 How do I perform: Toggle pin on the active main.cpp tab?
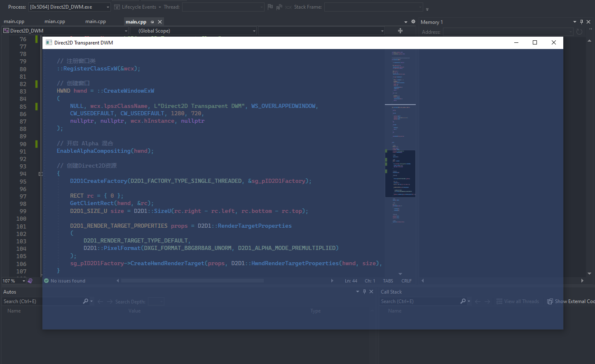pyautogui.click(x=152, y=22)
